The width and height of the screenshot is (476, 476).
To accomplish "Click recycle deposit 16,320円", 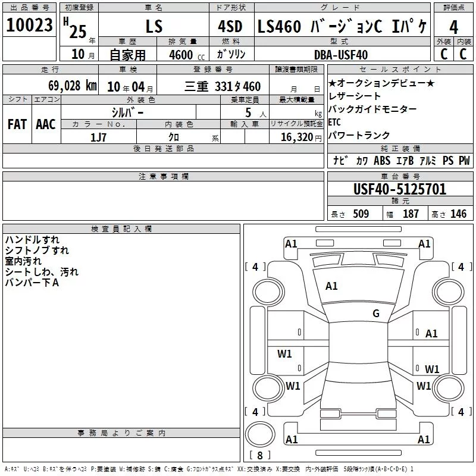I will [301, 137].
